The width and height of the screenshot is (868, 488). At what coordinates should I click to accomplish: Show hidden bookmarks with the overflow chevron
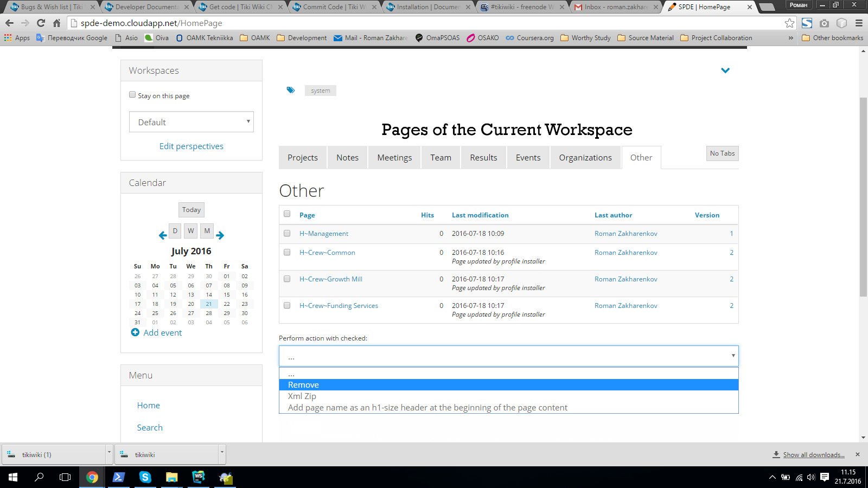coord(790,38)
